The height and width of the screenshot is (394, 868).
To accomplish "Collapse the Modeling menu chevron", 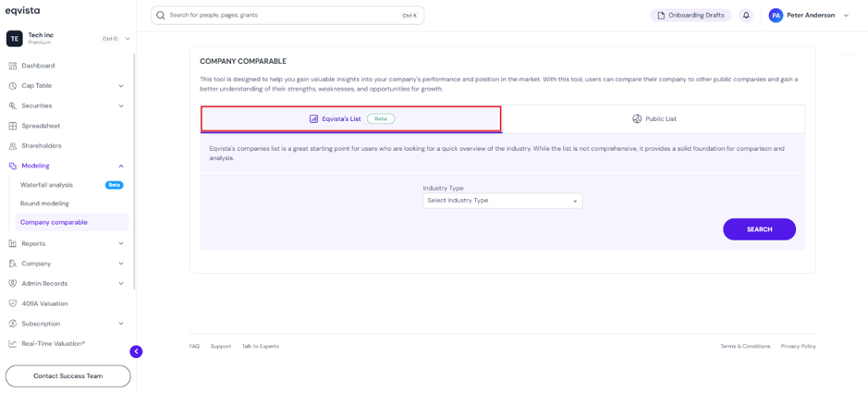I will 121,166.
